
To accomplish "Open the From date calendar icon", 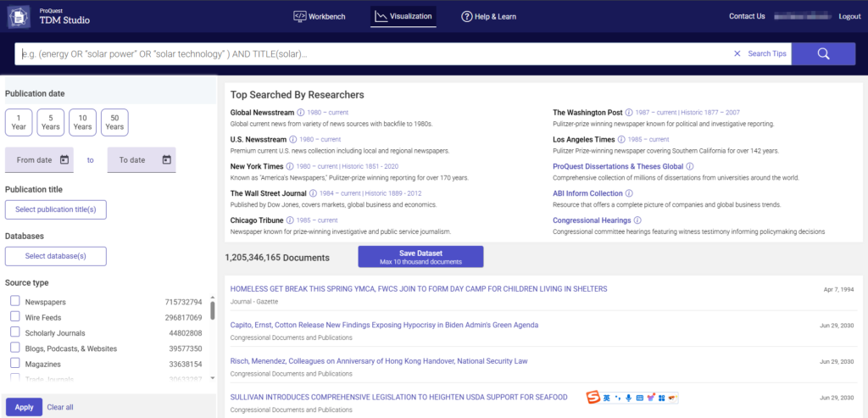I will (65, 159).
